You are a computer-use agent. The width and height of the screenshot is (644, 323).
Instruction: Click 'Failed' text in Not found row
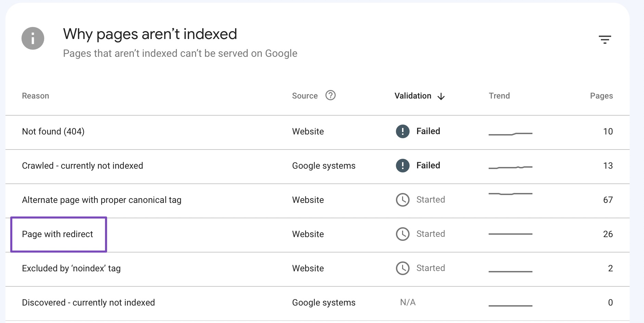[x=428, y=131]
